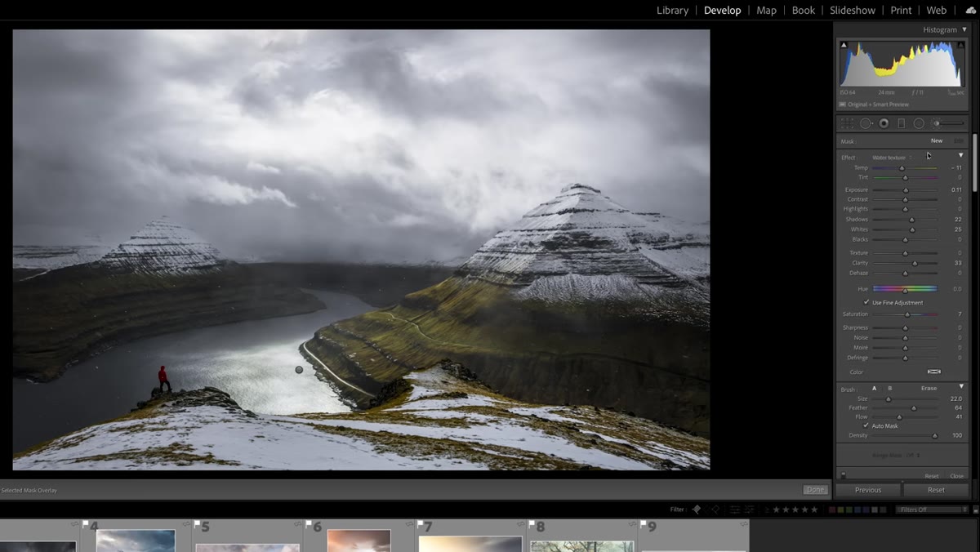Toggle the Auto Mask checkbox

[866, 425]
